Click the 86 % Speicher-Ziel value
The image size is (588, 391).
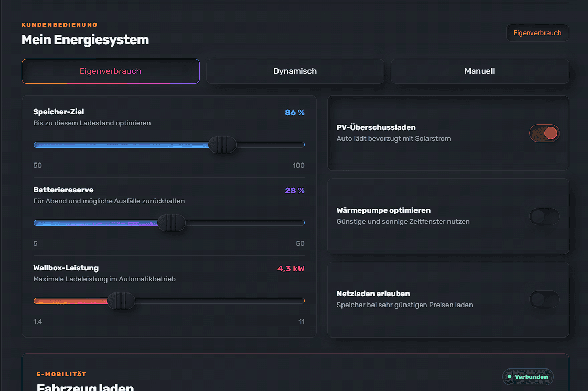pos(295,113)
